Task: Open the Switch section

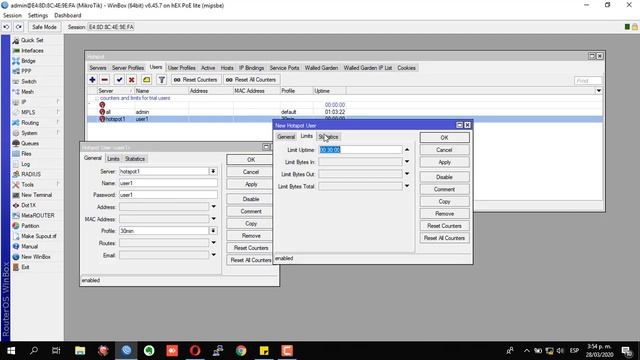Action: pos(29,82)
